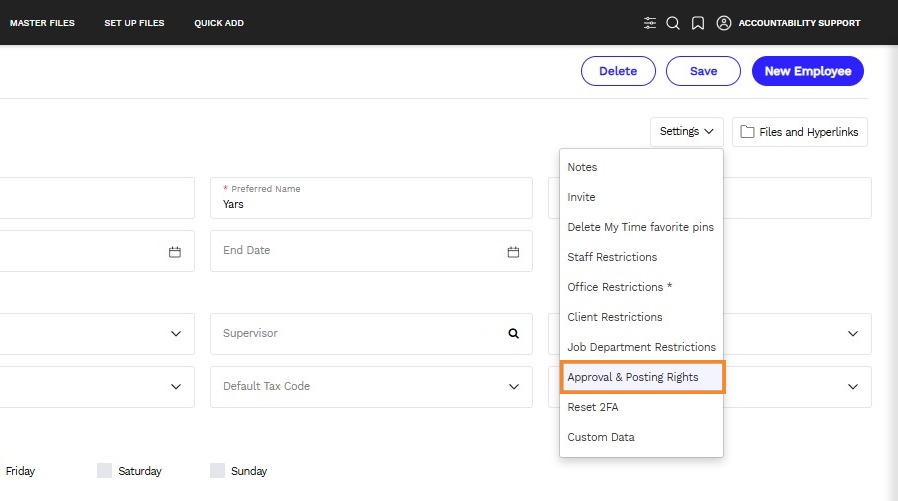The image size is (898, 501).
Task: Click the Delete button
Action: [x=618, y=71]
